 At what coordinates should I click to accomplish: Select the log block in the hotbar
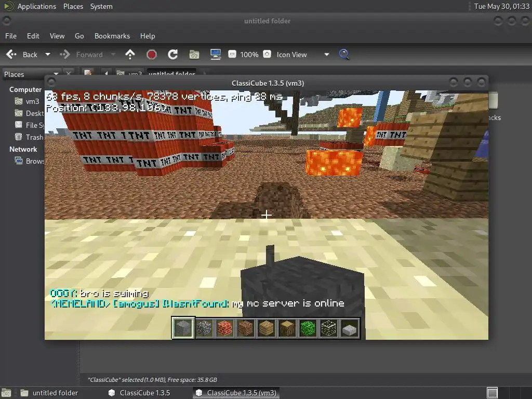(x=287, y=328)
